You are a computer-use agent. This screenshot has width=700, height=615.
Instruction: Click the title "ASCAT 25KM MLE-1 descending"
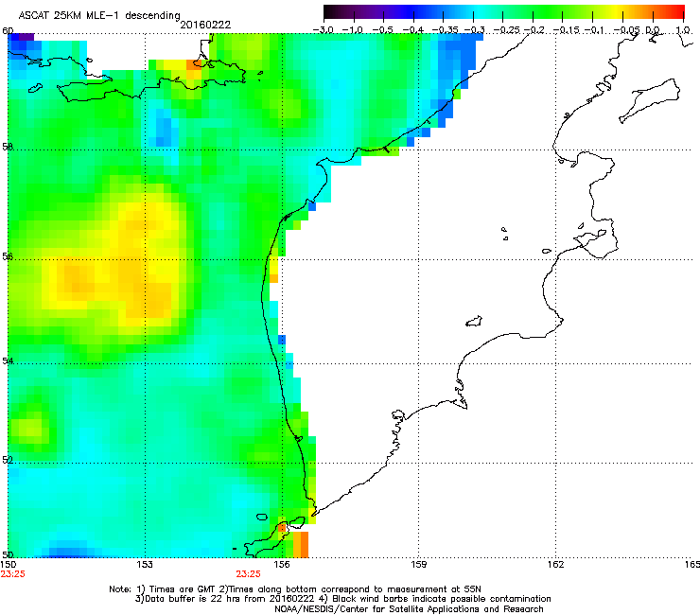(x=99, y=16)
